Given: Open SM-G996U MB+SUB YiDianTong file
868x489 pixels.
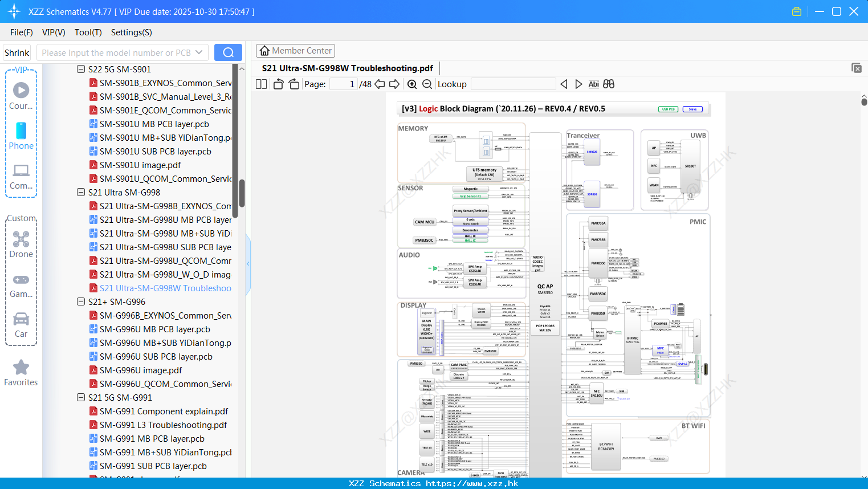Looking at the screenshot, I should click(161, 343).
